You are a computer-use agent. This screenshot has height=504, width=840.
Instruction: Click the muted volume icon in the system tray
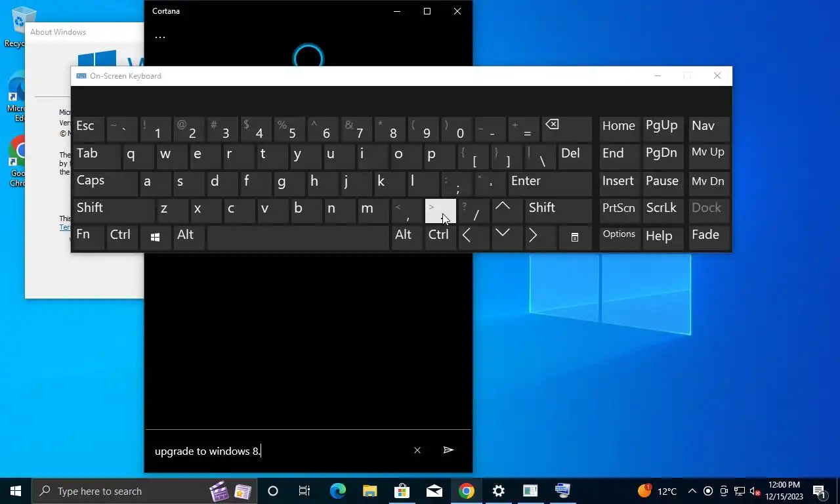click(755, 491)
